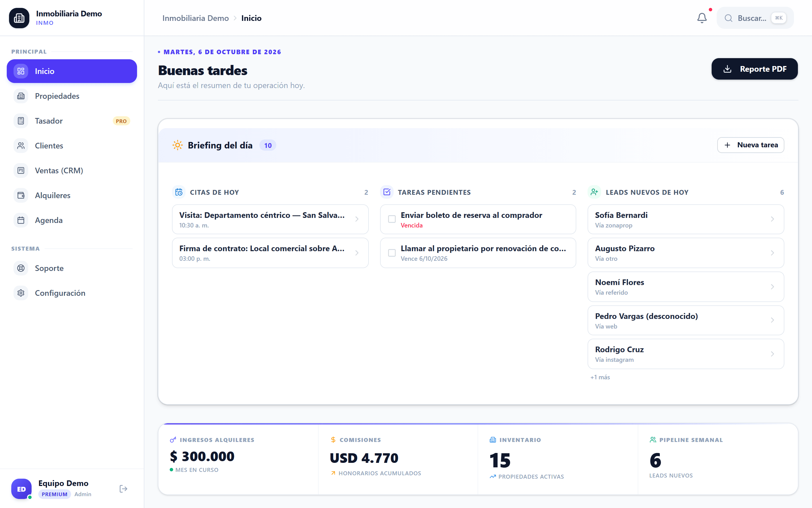Click the 6 leads nuevos pipeline value
Image resolution: width=812 pixels, height=508 pixels.
(655, 460)
